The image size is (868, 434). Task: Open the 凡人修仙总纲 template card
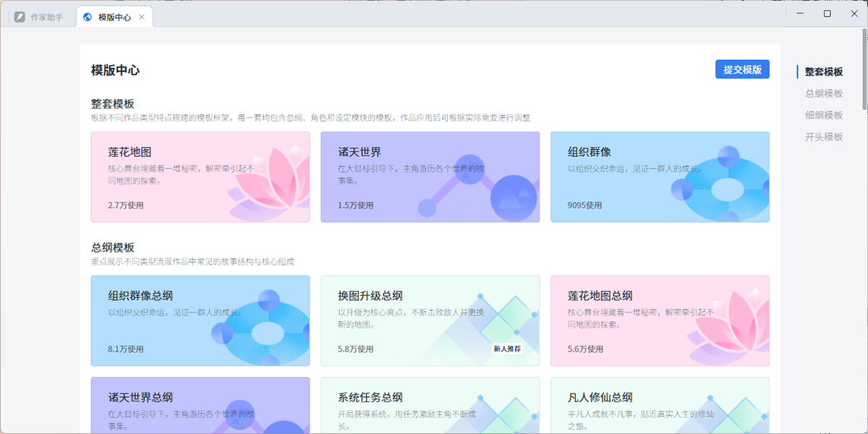pos(660,406)
